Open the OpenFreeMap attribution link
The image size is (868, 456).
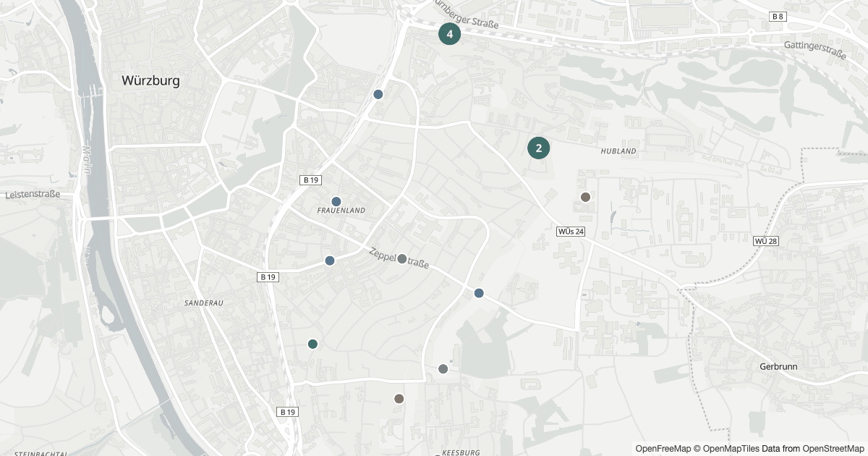[663, 449]
